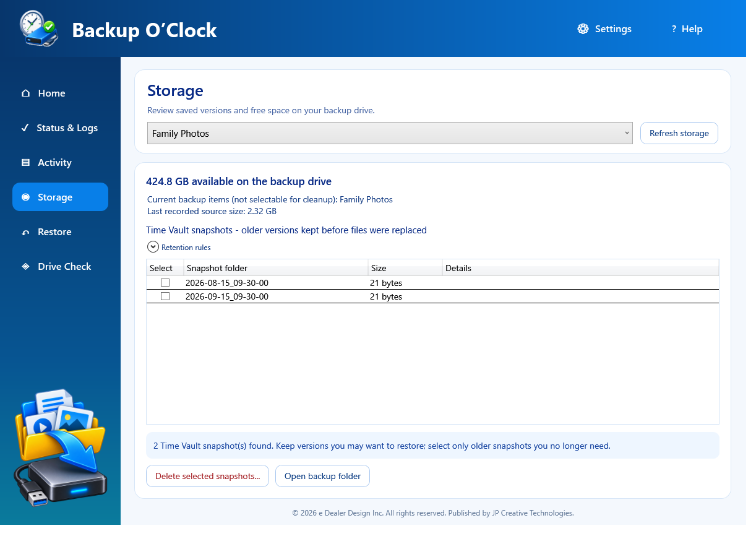The height and width of the screenshot is (549, 756).
Task: Click the Settings gear icon
Action: [583, 29]
